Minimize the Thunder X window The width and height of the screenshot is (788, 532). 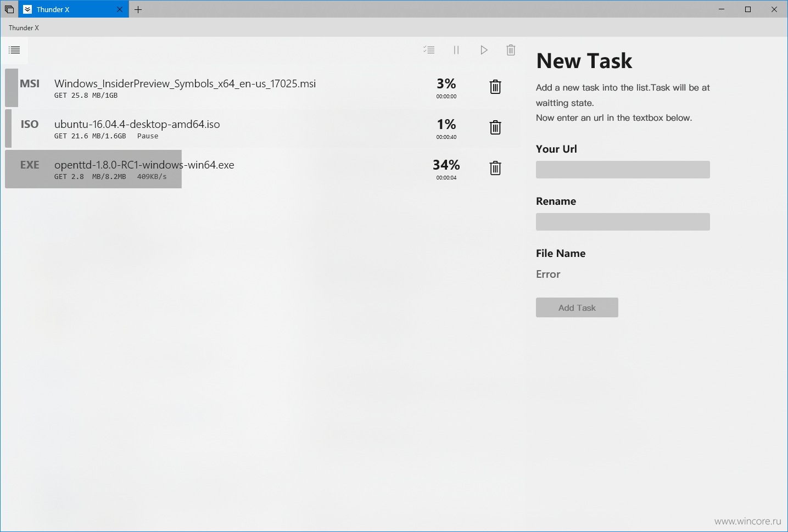(x=722, y=9)
